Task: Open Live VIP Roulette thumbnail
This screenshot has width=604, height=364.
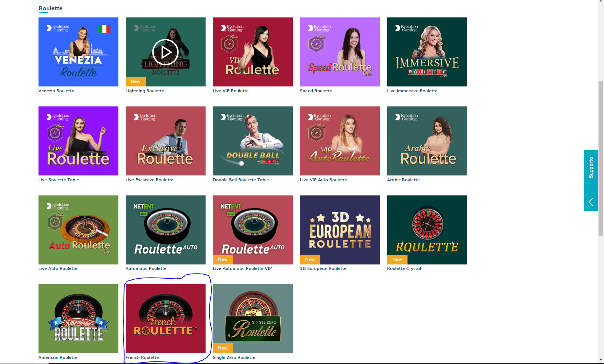Action: click(253, 52)
